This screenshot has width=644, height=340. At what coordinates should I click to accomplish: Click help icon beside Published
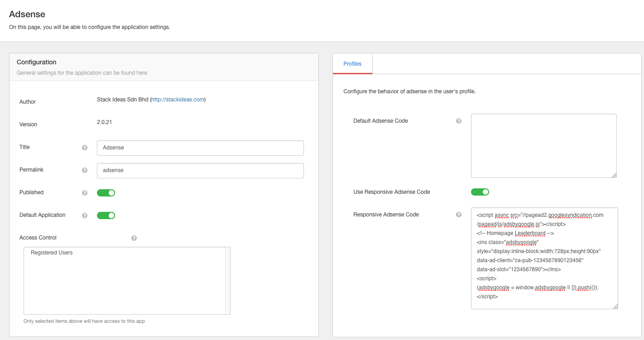[x=85, y=193]
